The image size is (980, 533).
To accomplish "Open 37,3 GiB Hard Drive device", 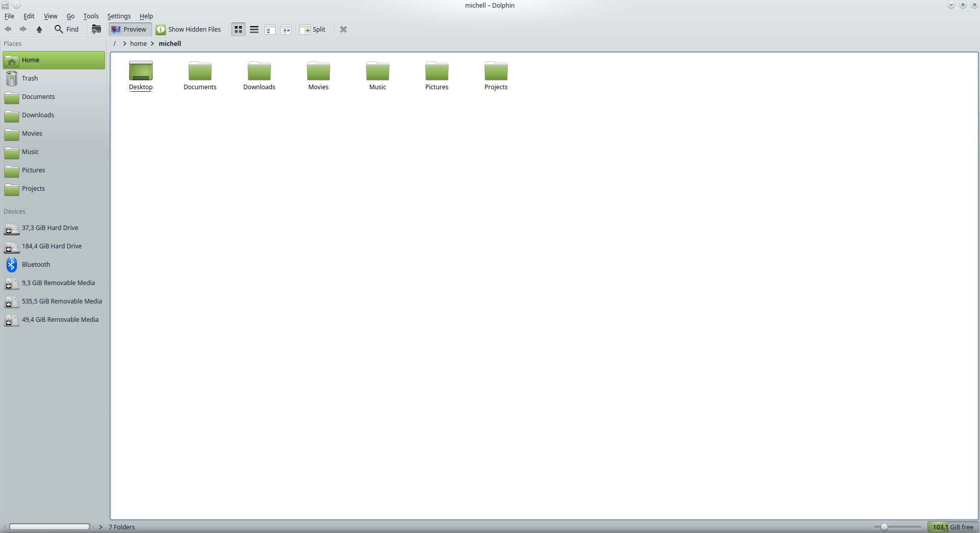I will coord(54,228).
